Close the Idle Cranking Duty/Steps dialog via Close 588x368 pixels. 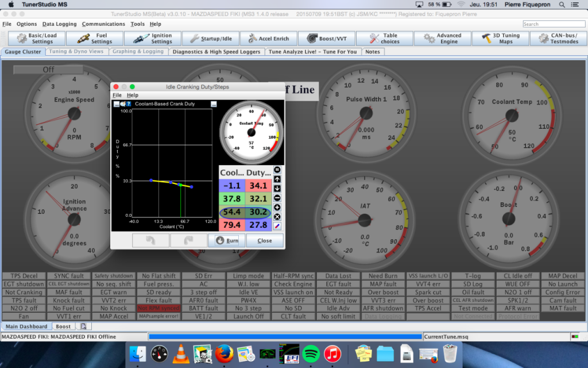pos(265,240)
